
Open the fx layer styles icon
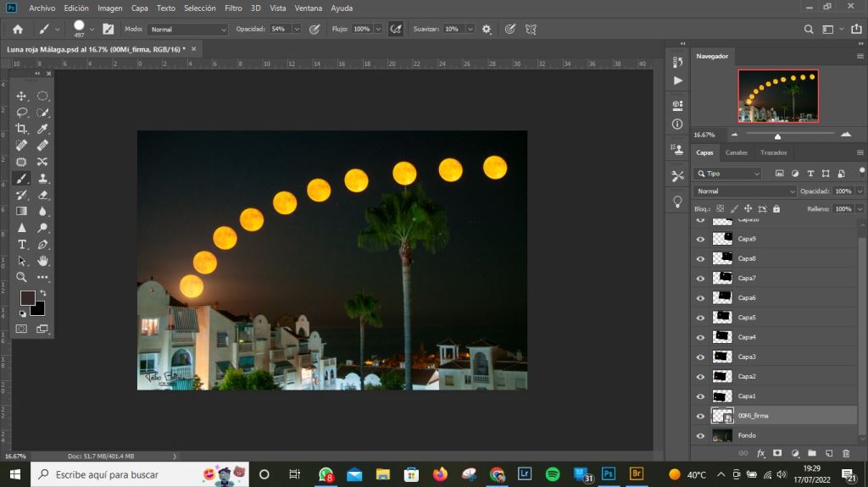pyautogui.click(x=760, y=453)
